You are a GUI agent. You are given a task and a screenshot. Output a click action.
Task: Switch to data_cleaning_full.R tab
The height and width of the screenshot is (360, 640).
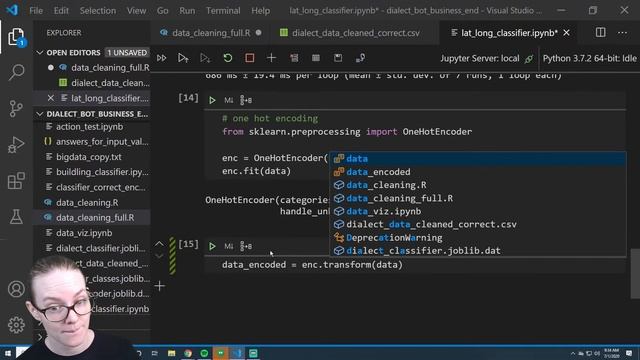(210, 33)
